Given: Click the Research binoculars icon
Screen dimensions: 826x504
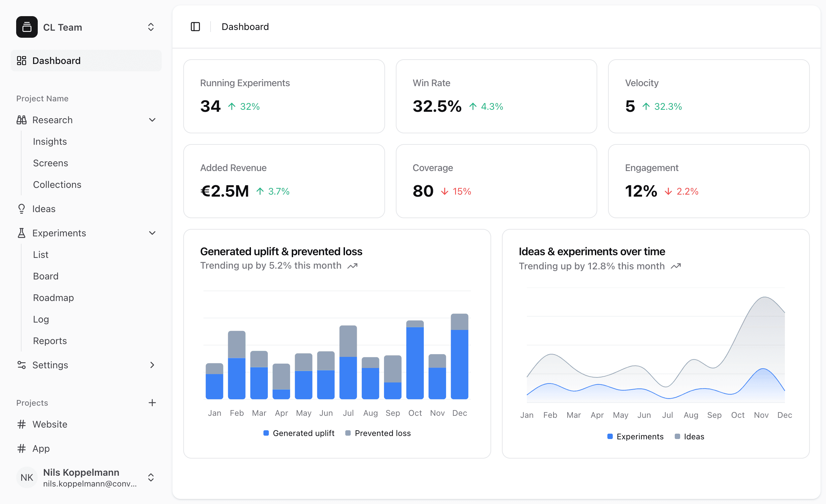Looking at the screenshot, I should click(22, 120).
